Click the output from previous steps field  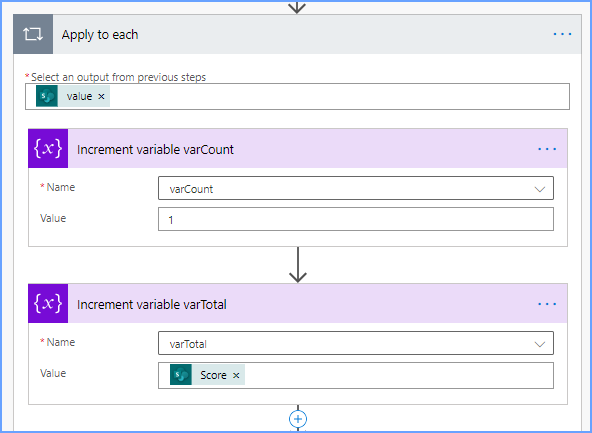(297, 97)
